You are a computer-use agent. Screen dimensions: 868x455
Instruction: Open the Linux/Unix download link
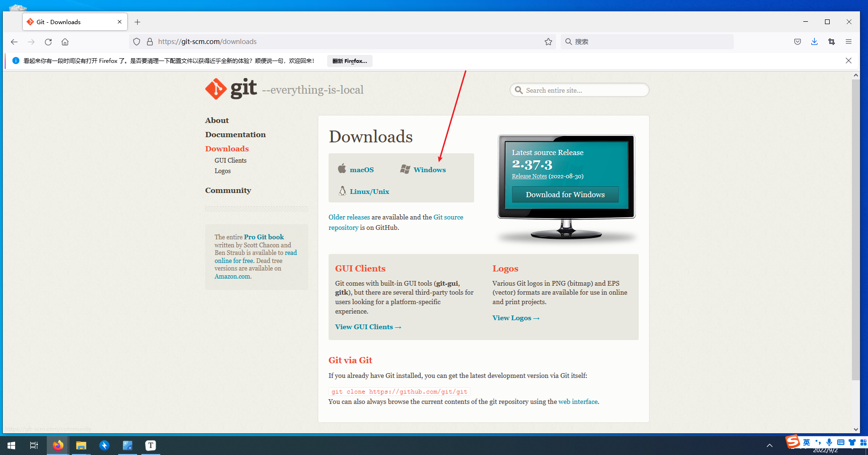click(x=369, y=192)
